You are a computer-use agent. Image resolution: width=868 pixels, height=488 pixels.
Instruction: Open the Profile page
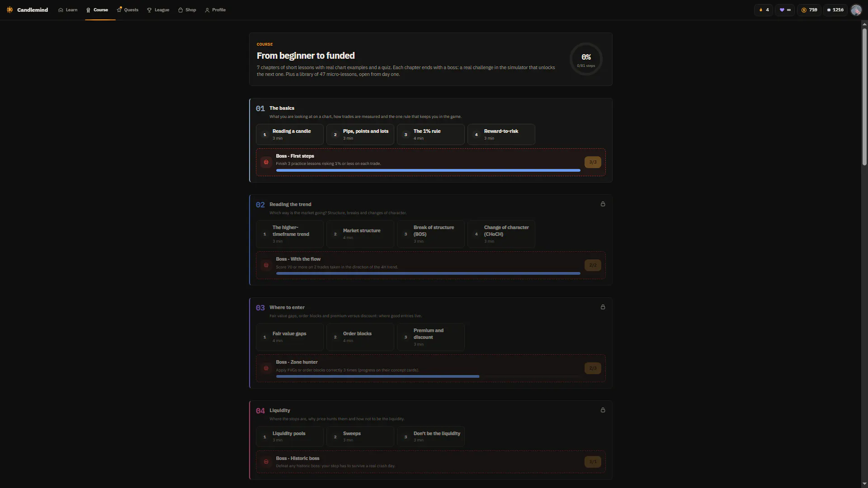point(215,9)
